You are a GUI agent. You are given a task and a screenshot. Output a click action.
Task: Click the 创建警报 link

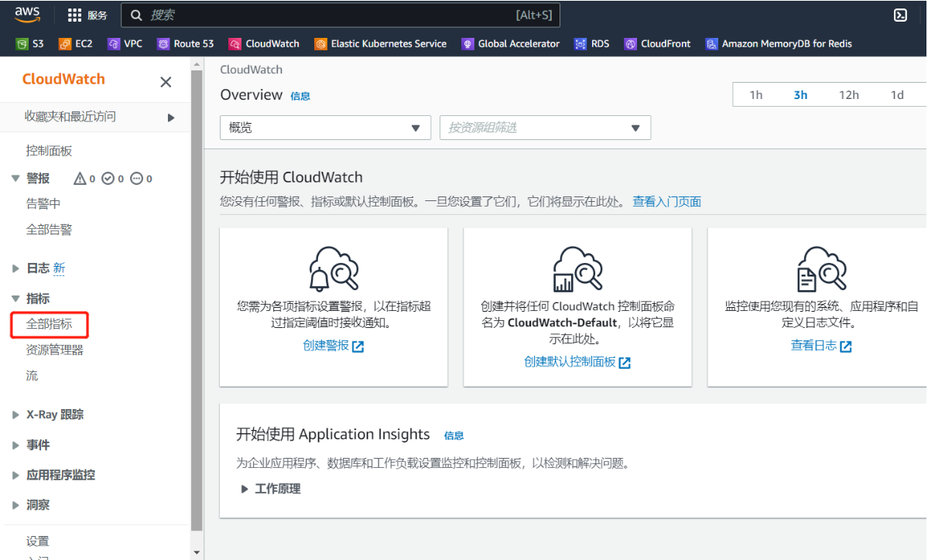(326, 346)
